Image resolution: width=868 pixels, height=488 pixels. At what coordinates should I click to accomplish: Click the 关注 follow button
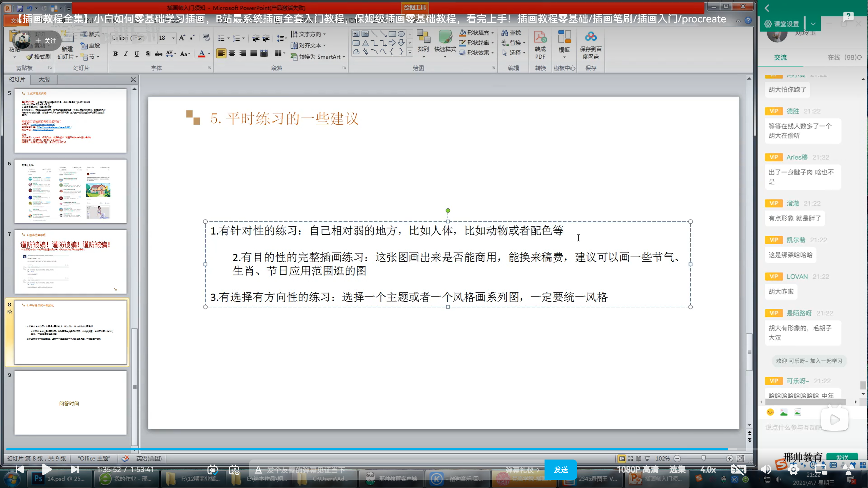[46, 41]
